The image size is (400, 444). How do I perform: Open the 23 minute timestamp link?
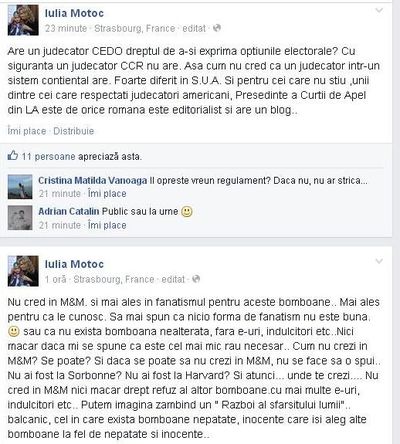tap(66, 28)
